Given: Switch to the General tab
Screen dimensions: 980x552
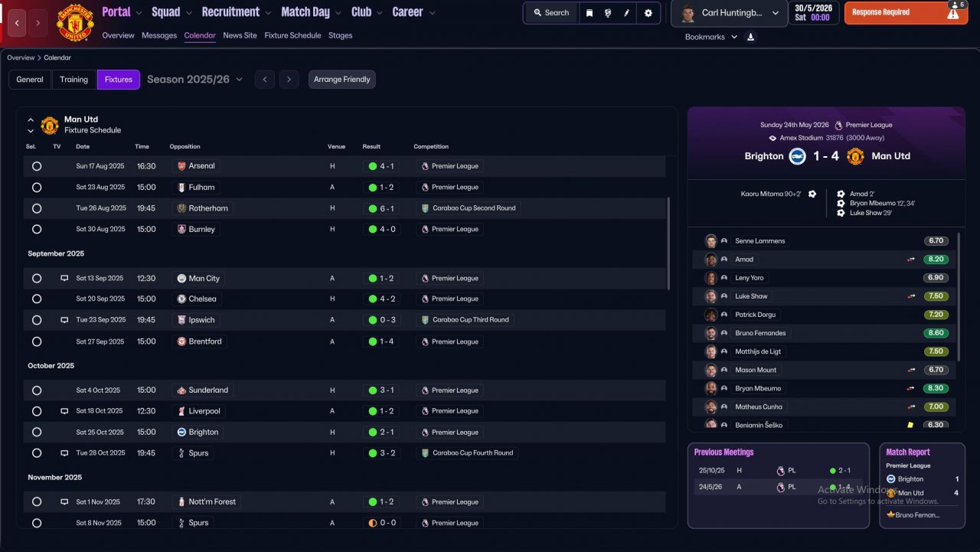Looking at the screenshot, I should coord(30,80).
